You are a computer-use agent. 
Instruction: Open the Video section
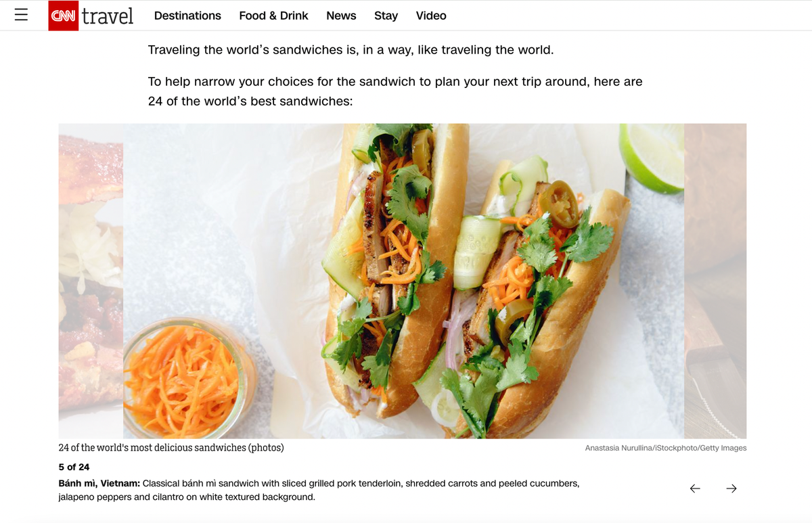(x=431, y=16)
